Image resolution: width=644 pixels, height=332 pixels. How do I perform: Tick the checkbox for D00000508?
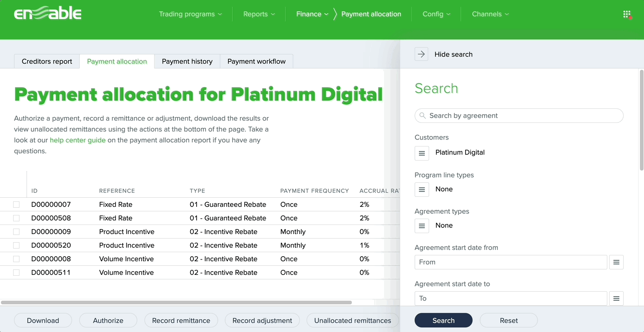pyautogui.click(x=16, y=218)
